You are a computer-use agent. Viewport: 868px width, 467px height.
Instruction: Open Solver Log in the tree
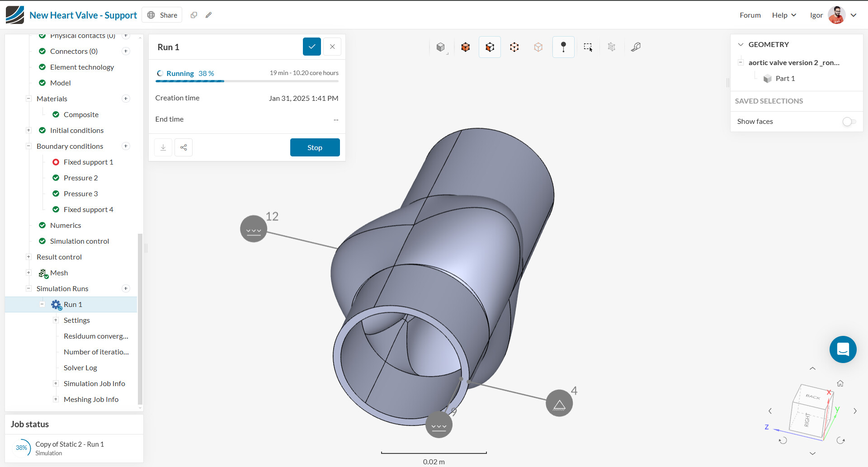[80, 368]
